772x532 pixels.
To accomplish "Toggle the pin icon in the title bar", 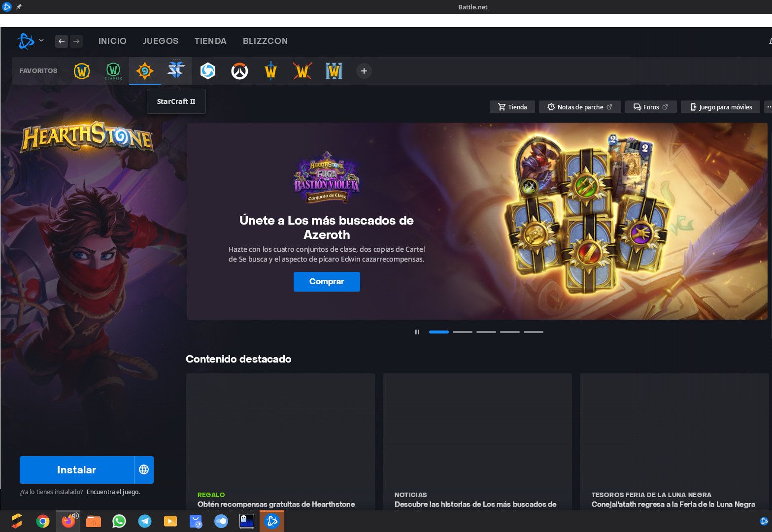I will pyautogui.click(x=19, y=7).
